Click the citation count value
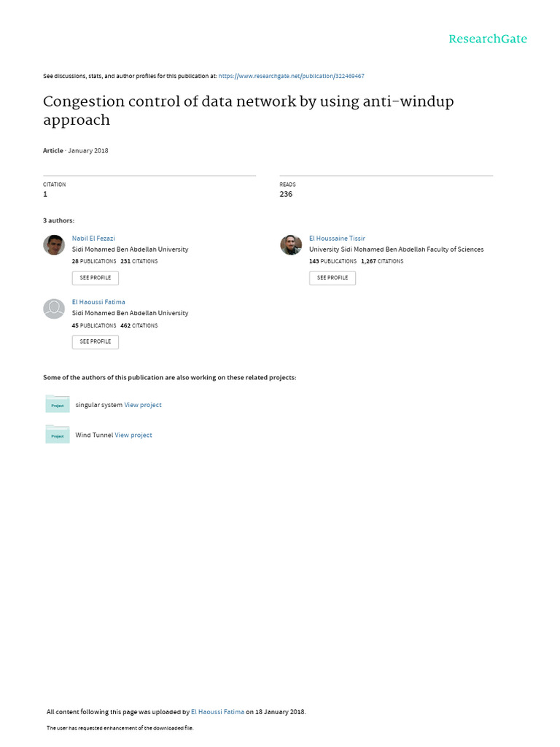This screenshot has height=747, width=560. pyautogui.click(x=45, y=194)
